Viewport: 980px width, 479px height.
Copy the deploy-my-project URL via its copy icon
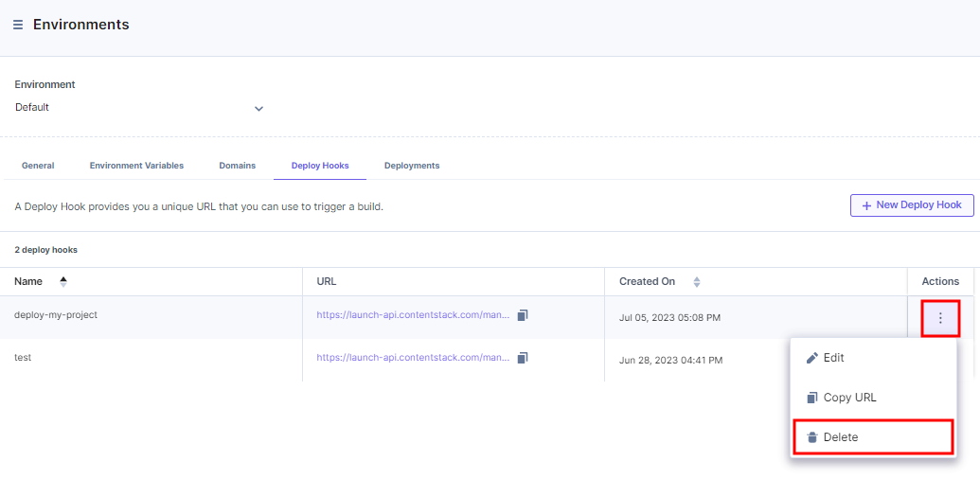coord(523,314)
